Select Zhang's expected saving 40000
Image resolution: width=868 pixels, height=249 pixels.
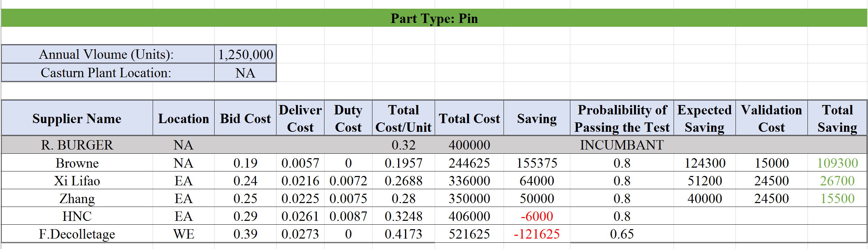[705, 199]
